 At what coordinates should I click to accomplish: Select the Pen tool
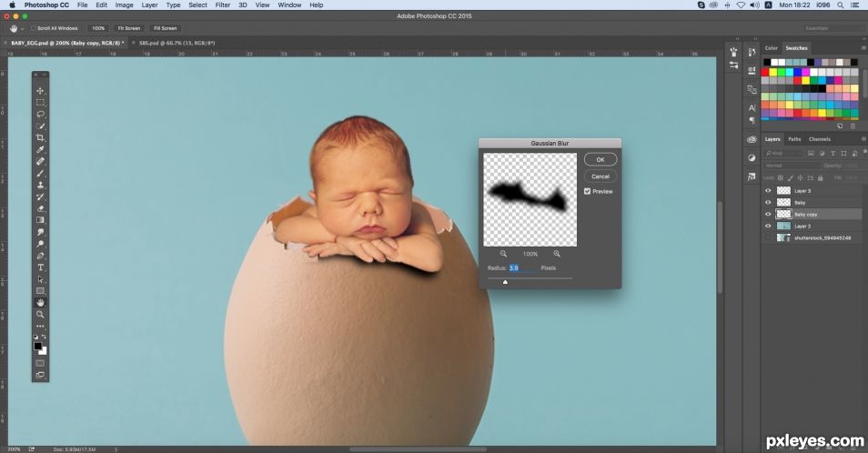[x=40, y=256]
